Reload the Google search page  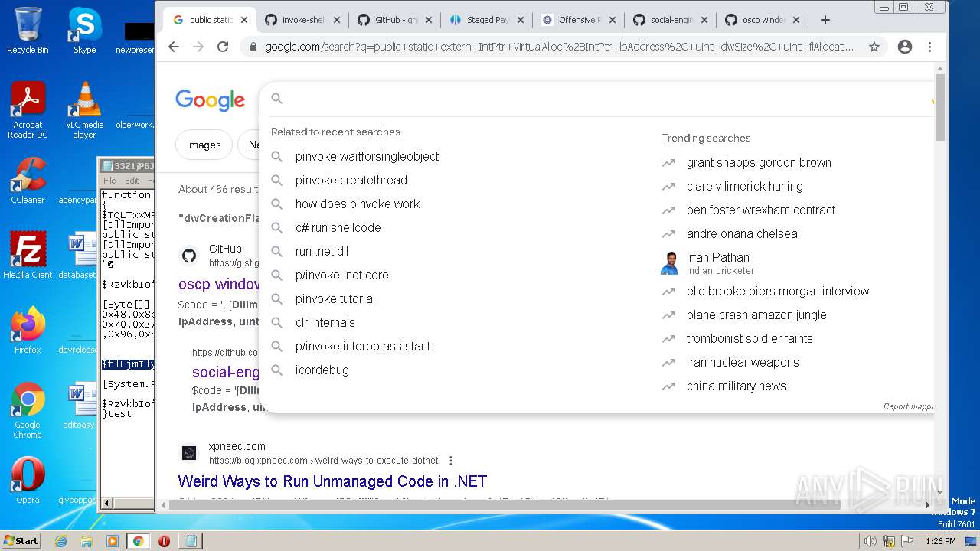[223, 47]
